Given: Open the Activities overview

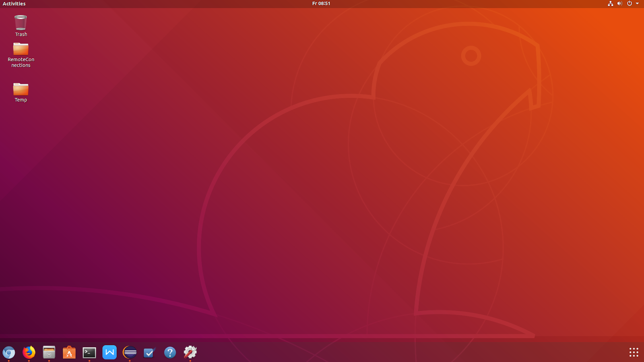Looking at the screenshot, I should coord(14,4).
